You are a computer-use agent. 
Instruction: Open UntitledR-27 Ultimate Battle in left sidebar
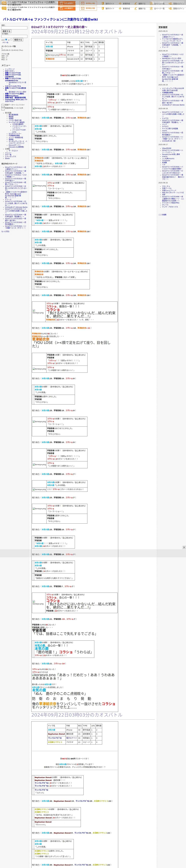tap(16, 207)
